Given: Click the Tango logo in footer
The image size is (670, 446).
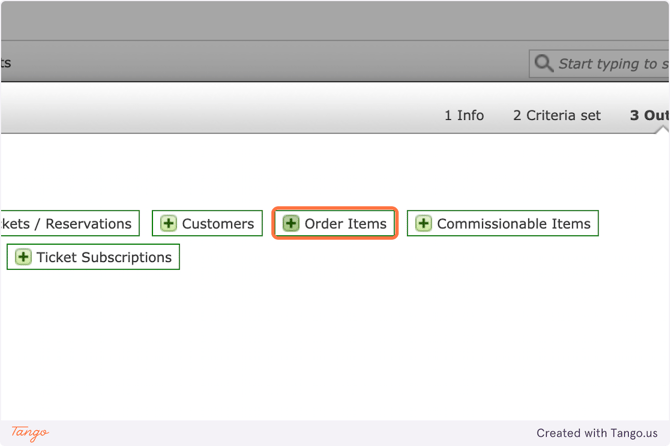Looking at the screenshot, I should pyautogui.click(x=30, y=433).
